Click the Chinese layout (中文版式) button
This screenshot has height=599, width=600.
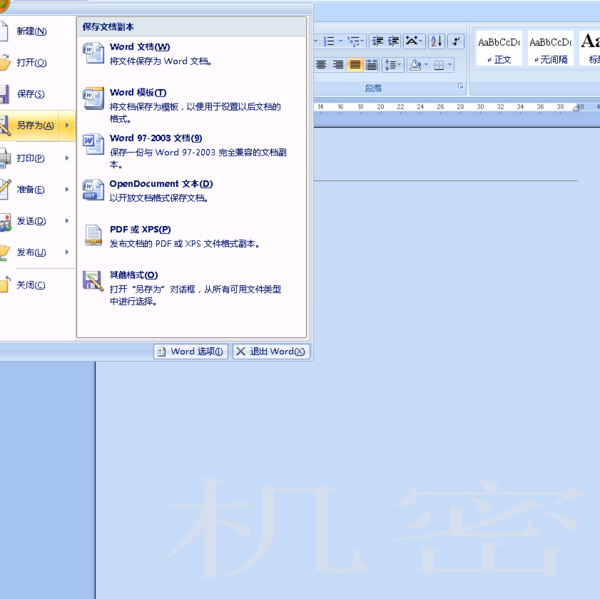pos(411,41)
